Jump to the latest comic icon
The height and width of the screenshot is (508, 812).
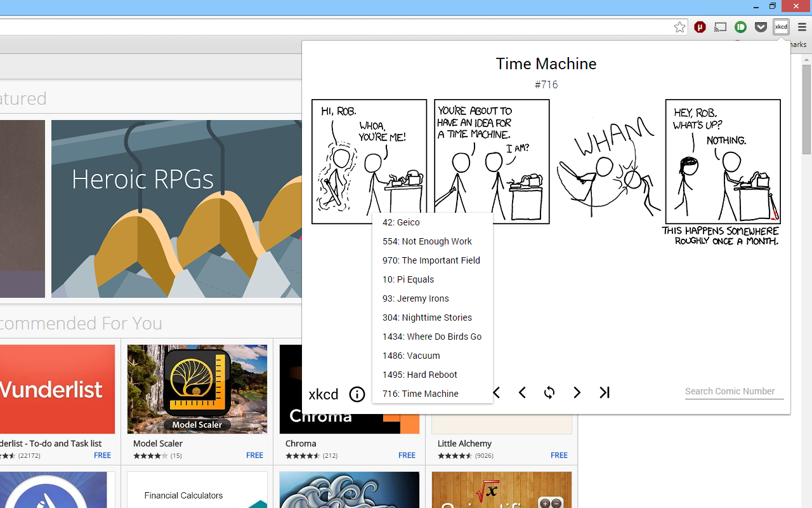click(605, 393)
